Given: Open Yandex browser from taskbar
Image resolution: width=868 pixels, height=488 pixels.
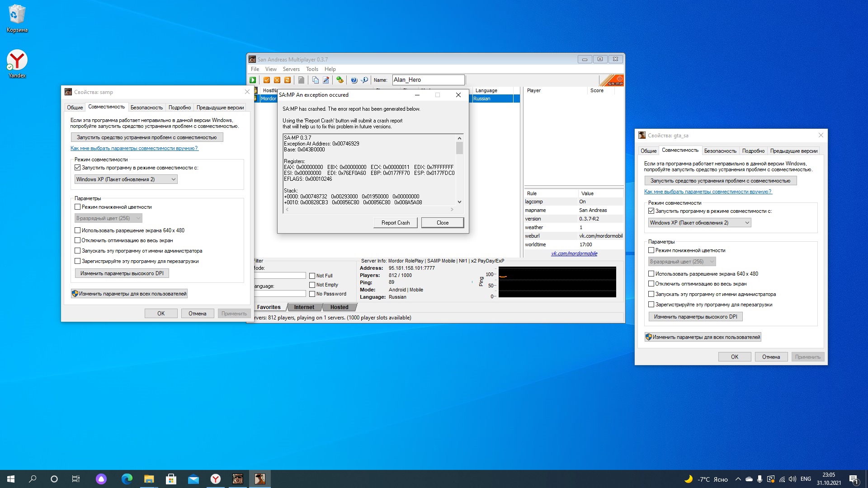Looking at the screenshot, I should click(x=216, y=479).
